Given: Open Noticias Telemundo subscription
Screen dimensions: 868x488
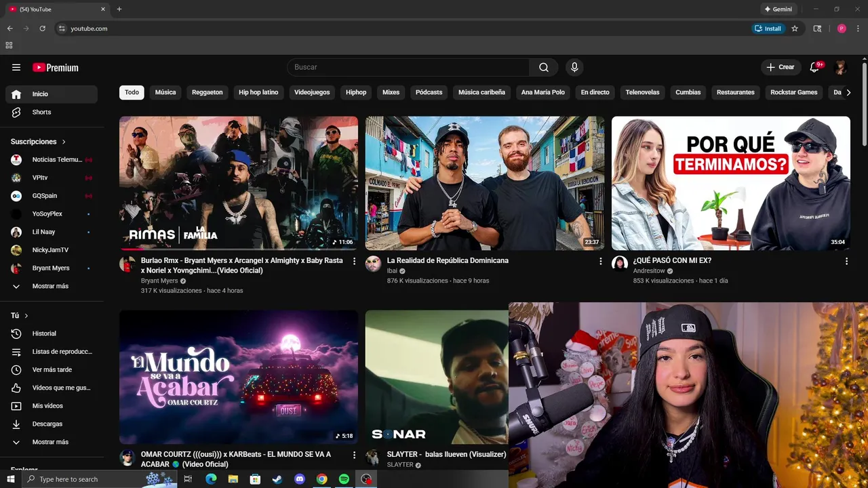Looking at the screenshot, I should point(52,159).
